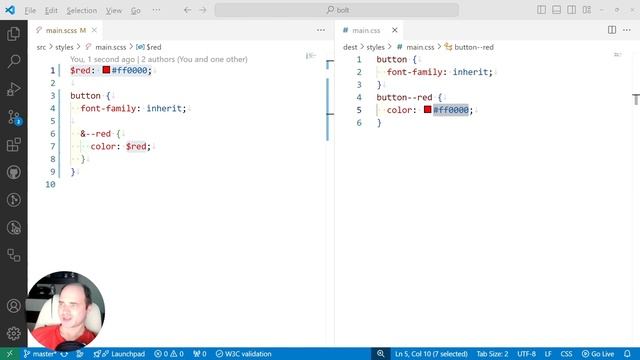Open notifications bell in status bar
640x360 pixels.
(627, 354)
